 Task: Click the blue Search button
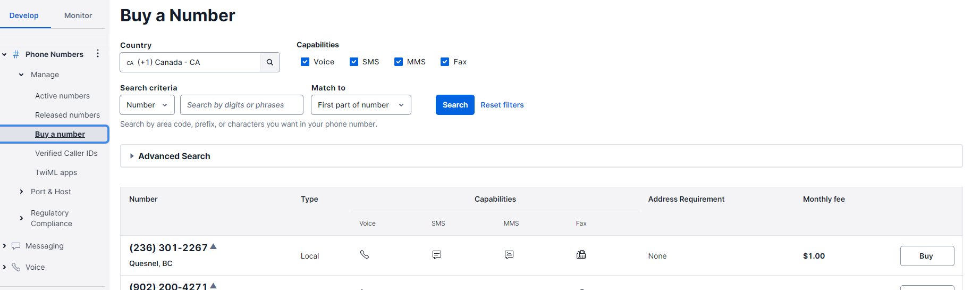point(455,105)
